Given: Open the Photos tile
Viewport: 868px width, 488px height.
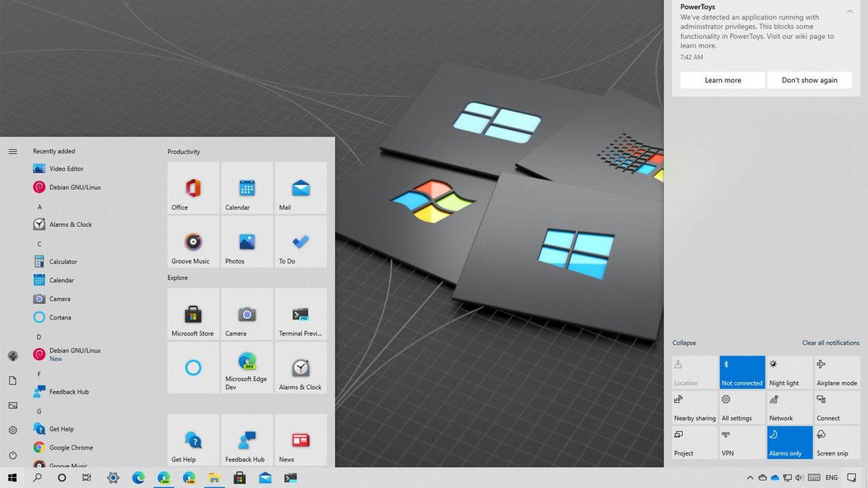Looking at the screenshot, I should click(247, 241).
